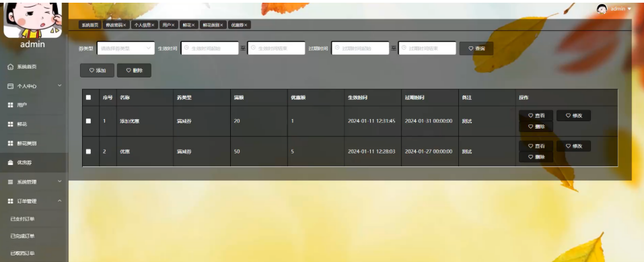The image size is (644, 262).
Task: Switch to the 系统首页 tab
Action: pos(90,25)
